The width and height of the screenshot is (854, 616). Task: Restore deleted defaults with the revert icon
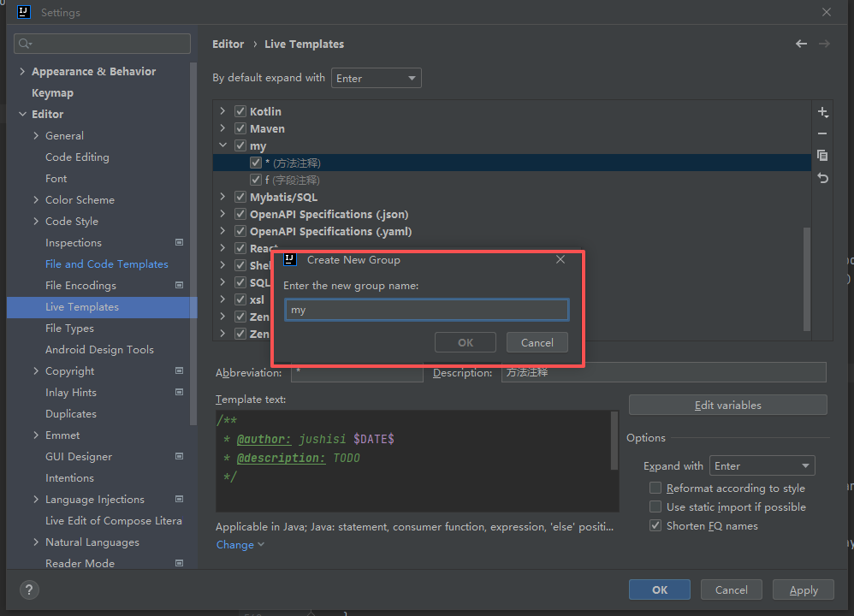823,178
